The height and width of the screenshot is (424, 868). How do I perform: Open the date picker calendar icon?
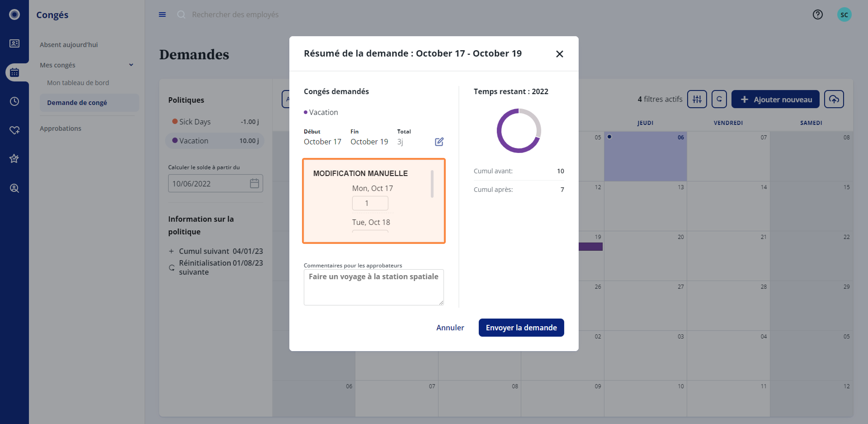tap(254, 183)
